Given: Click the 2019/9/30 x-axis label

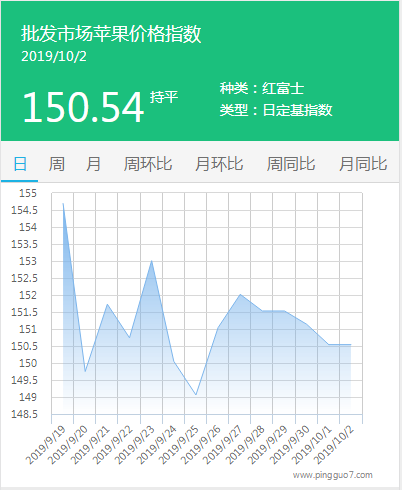Looking at the screenshot, I should 290,445.
